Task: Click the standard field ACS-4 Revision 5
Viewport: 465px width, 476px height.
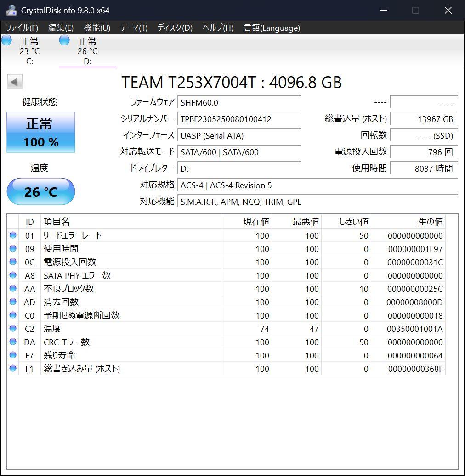Action: (x=318, y=185)
